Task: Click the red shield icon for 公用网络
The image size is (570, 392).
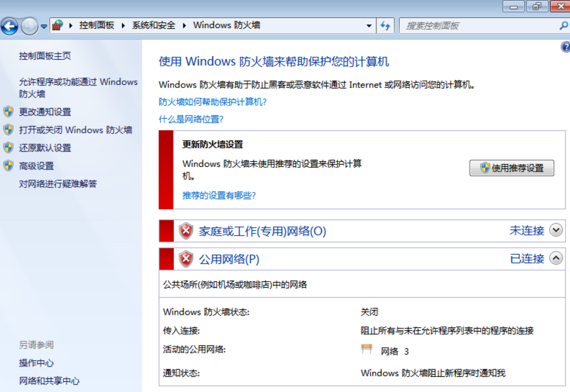Action: [186, 259]
